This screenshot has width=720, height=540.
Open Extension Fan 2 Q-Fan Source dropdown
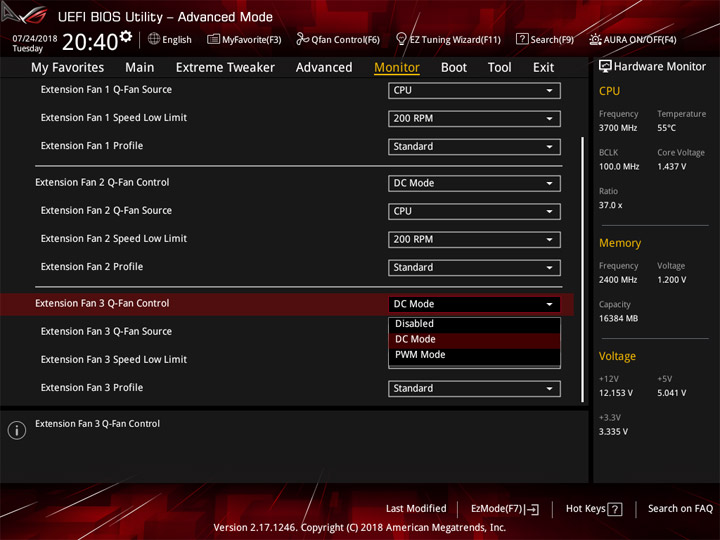[474, 211]
